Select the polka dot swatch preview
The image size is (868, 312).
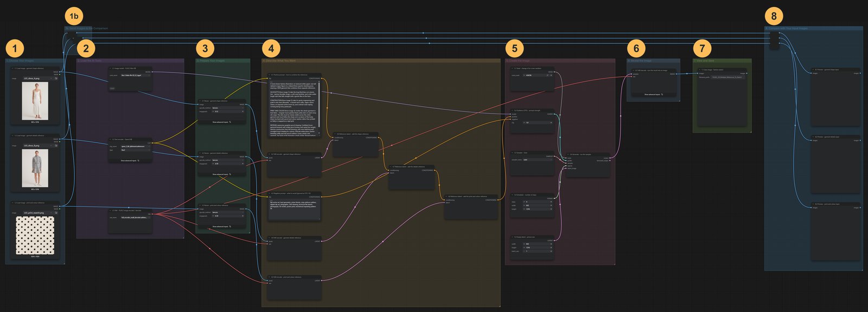[35, 236]
